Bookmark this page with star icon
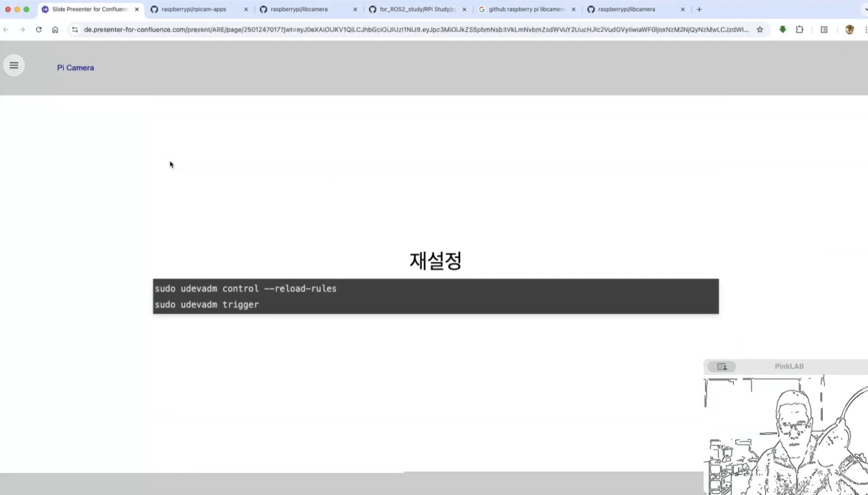 click(760, 29)
